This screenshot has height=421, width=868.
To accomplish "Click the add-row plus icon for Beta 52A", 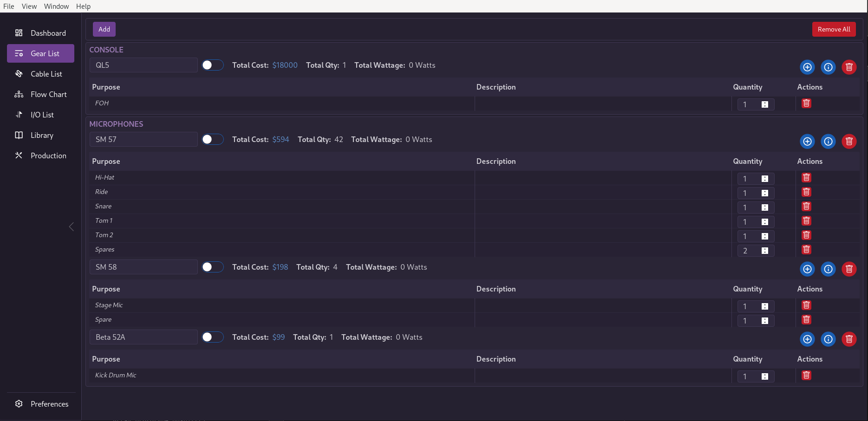I will (x=807, y=339).
